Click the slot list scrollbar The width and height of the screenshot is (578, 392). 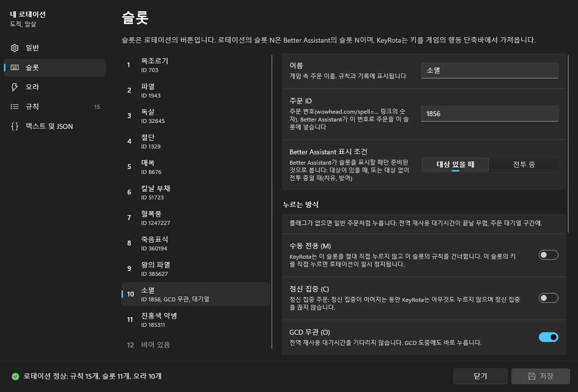tap(272, 202)
